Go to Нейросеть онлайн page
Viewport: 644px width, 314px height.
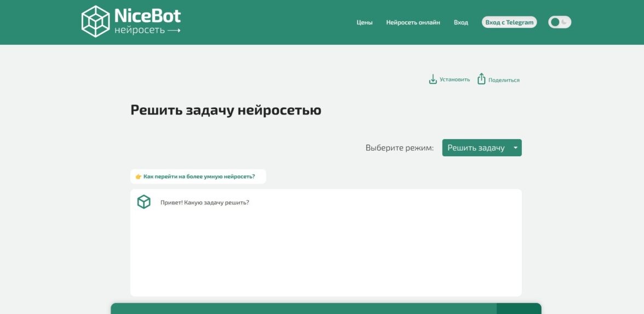pos(413,22)
